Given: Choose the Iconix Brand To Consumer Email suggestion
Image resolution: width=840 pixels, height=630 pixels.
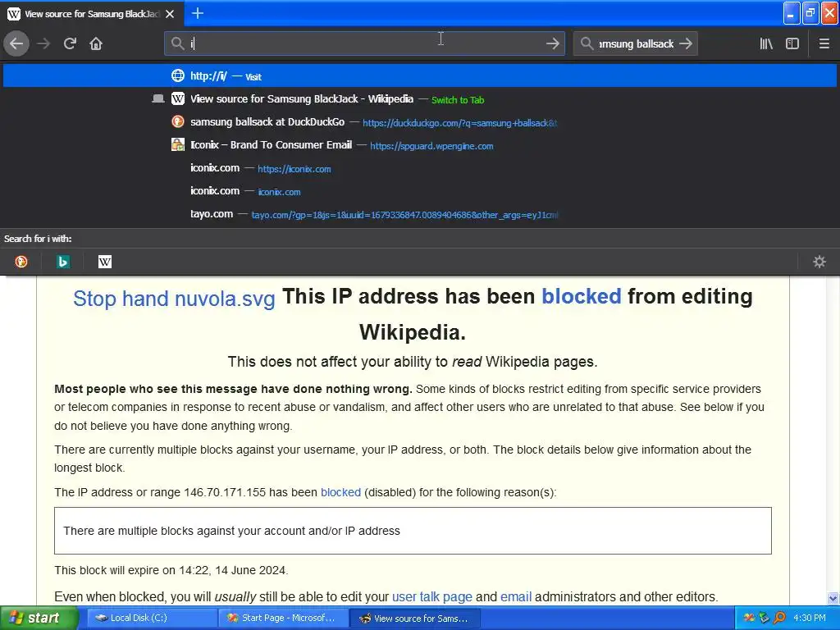Looking at the screenshot, I should [420, 145].
